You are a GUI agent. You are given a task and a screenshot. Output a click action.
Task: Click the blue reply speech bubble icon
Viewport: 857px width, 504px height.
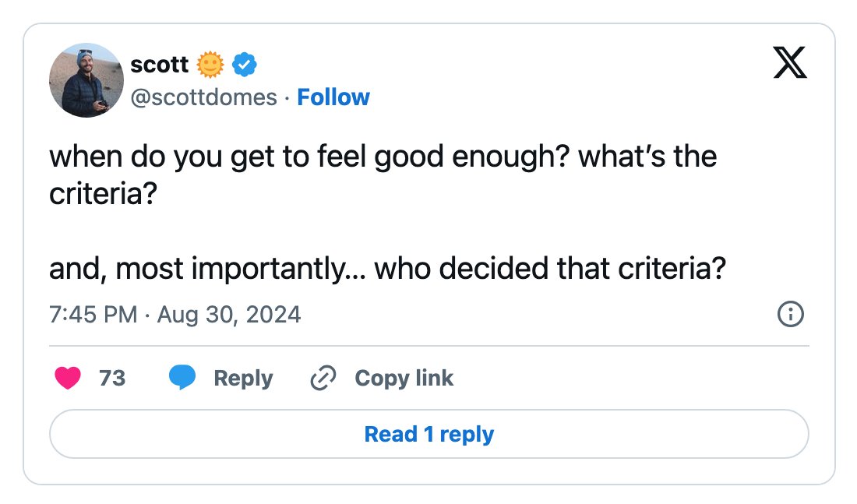[182, 377]
